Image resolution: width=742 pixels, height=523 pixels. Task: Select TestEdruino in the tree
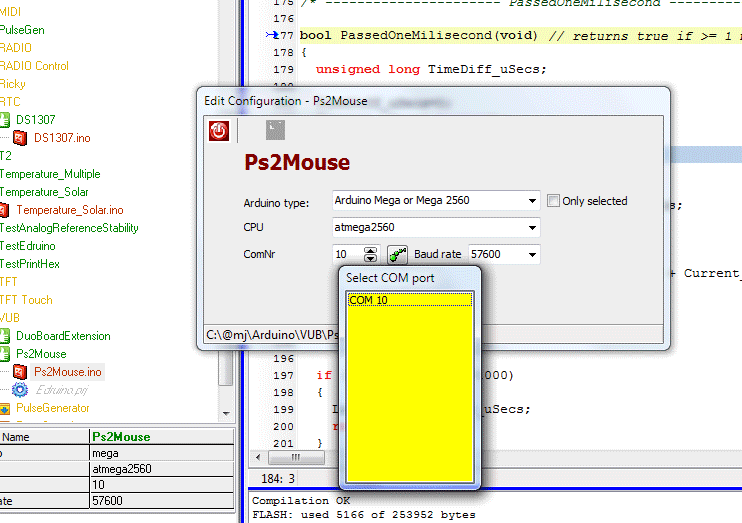click(x=27, y=246)
